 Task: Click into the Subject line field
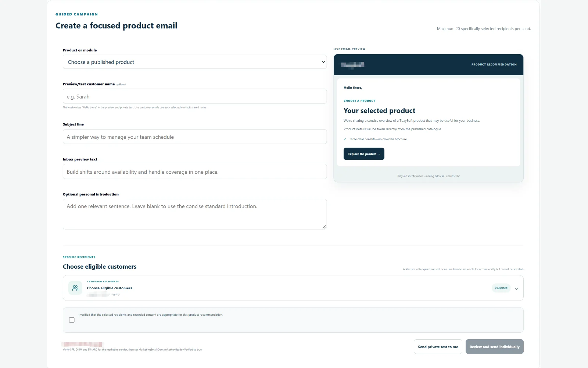pyautogui.click(x=195, y=137)
